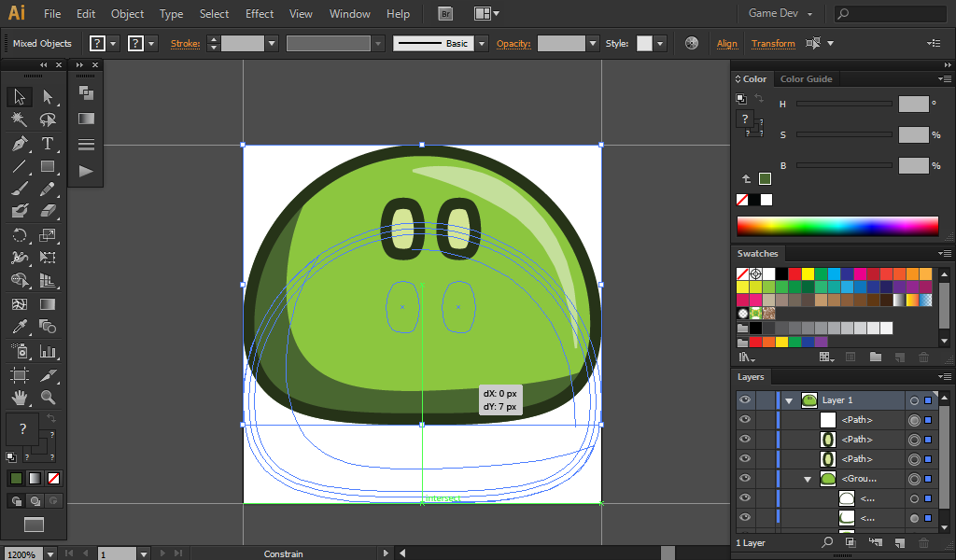Hide Layer 1 using its eye icon

(745, 400)
